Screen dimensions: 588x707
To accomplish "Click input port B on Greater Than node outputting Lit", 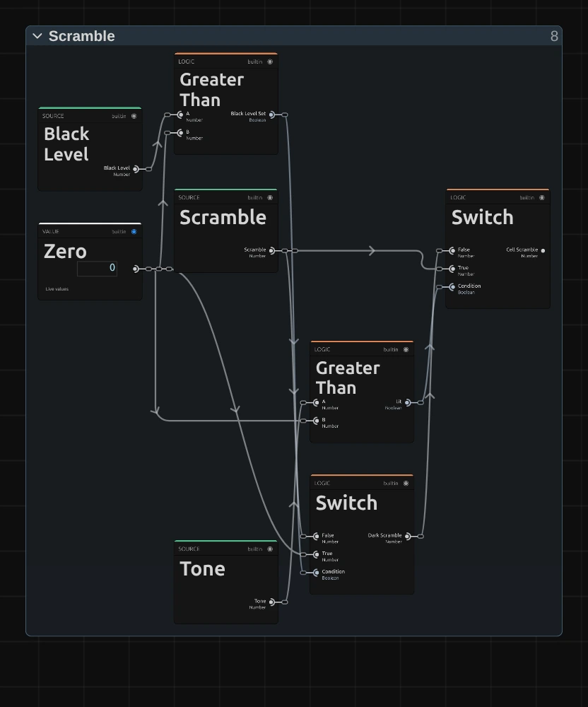I will point(317,421).
